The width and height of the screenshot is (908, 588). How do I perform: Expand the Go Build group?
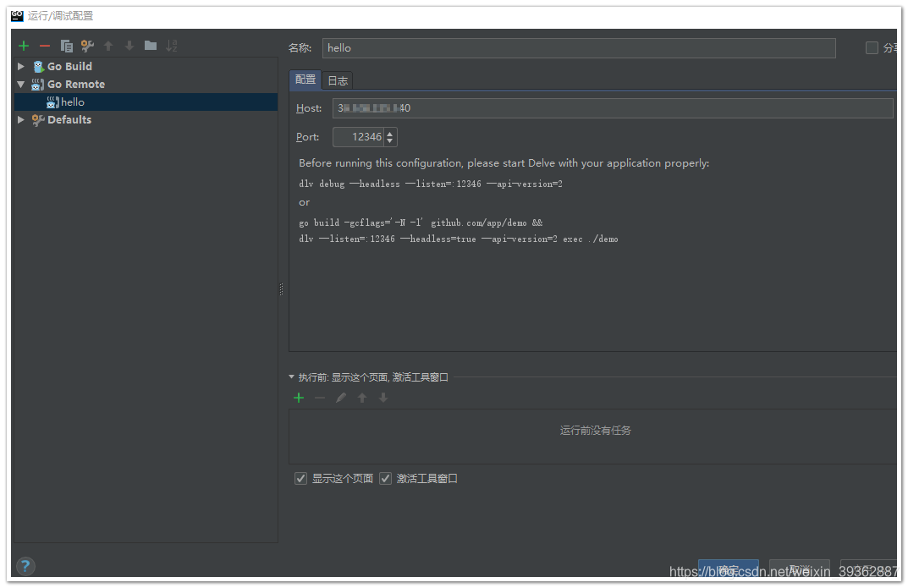pyautogui.click(x=20, y=66)
